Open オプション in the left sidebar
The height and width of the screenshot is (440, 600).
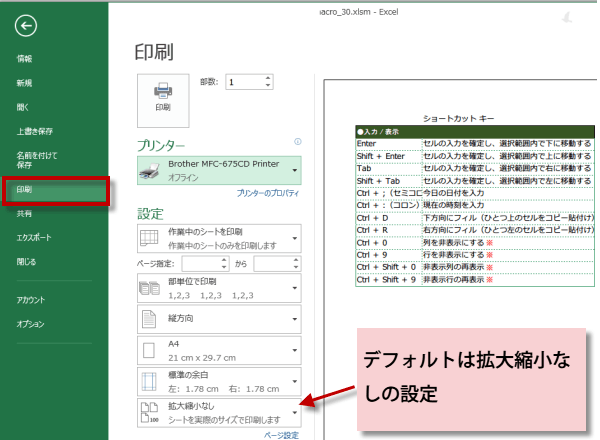(30, 324)
